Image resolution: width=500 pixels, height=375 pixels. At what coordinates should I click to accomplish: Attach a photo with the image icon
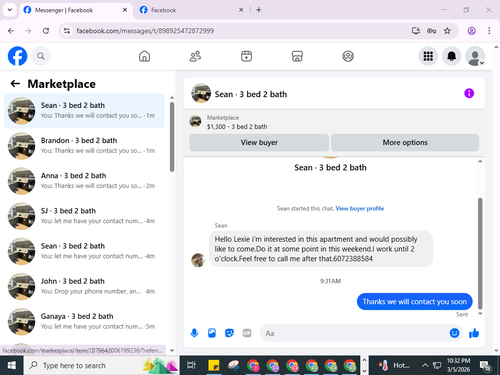click(212, 333)
